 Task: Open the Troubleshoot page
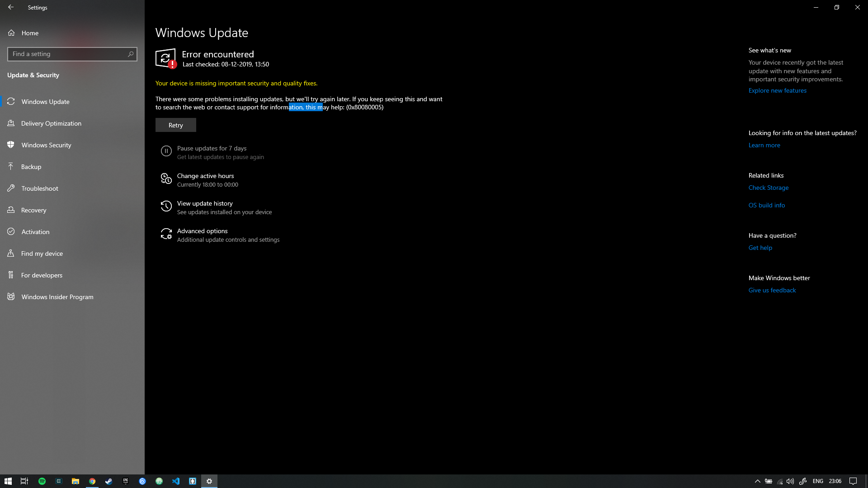pyautogui.click(x=72, y=188)
